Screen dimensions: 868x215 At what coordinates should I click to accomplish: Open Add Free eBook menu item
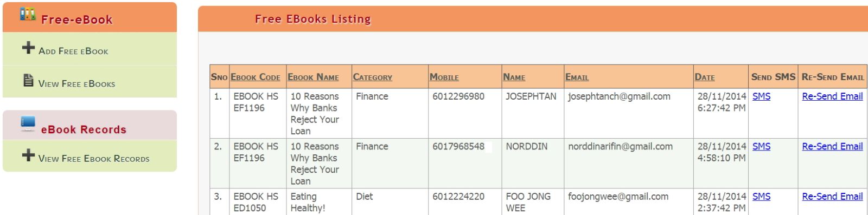pos(73,51)
